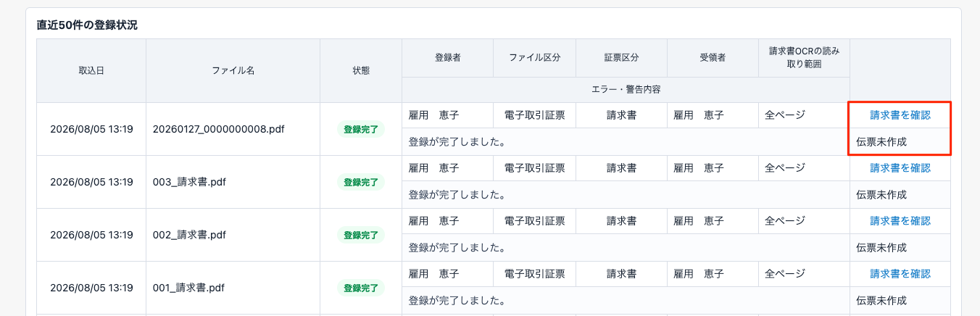This screenshot has width=980, height=316.
Task: Select file name 002_請求書.pdf
Action: pyautogui.click(x=189, y=235)
